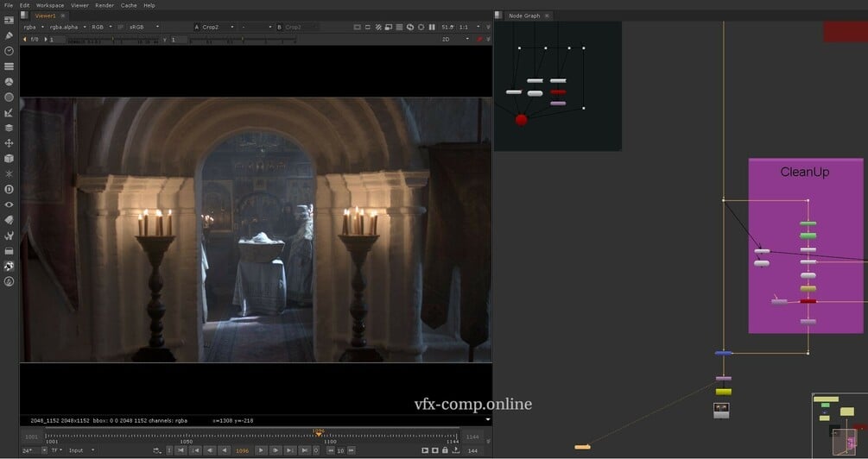Open the 3D nodes menu (cube icon)

tap(9, 159)
